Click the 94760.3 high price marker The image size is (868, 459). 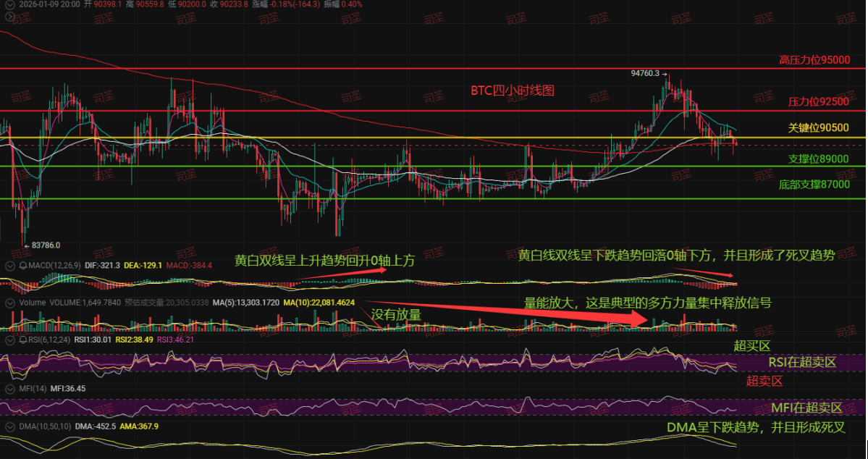[x=646, y=73]
